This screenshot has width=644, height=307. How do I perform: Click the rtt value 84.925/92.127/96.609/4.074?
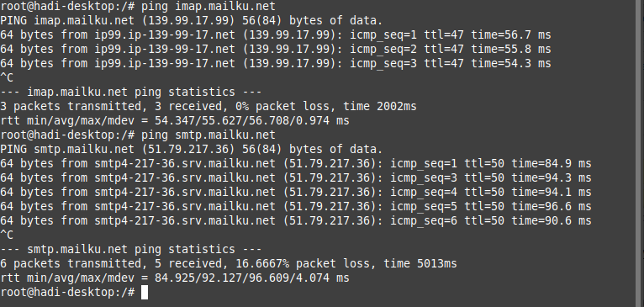[242, 278]
